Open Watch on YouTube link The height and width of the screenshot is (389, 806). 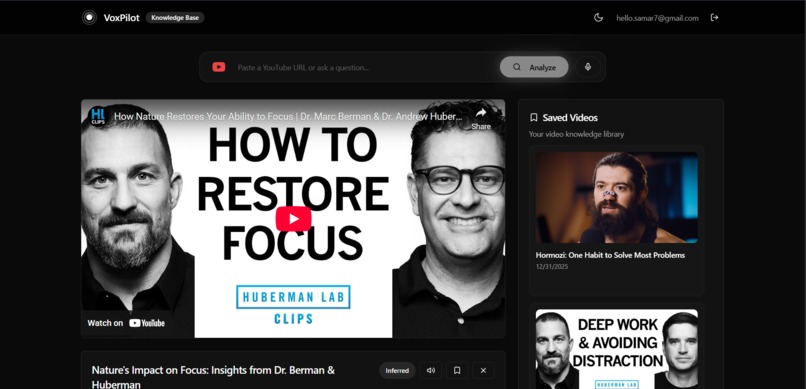click(126, 323)
